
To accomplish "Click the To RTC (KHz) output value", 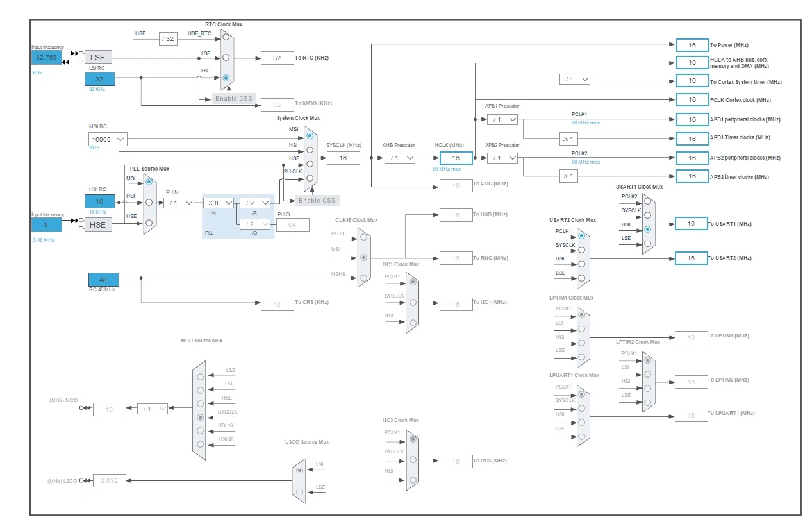I will click(x=277, y=58).
